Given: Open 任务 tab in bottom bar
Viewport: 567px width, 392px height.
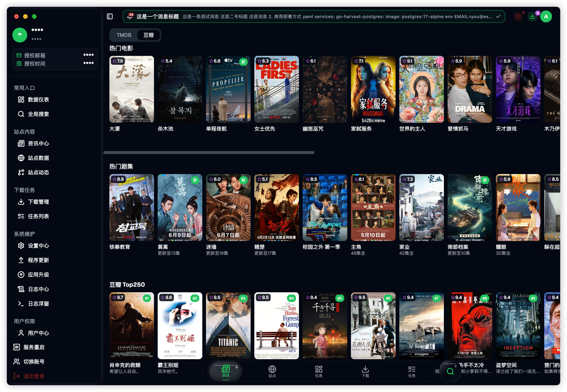Looking at the screenshot, I should [x=412, y=371].
